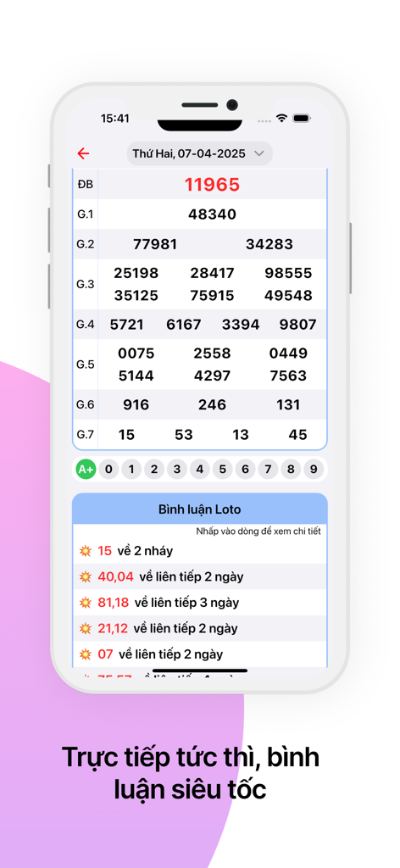The width and height of the screenshot is (400, 868).
Task: Click the explosion icon beside 81,18
Action: [x=86, y=603]
